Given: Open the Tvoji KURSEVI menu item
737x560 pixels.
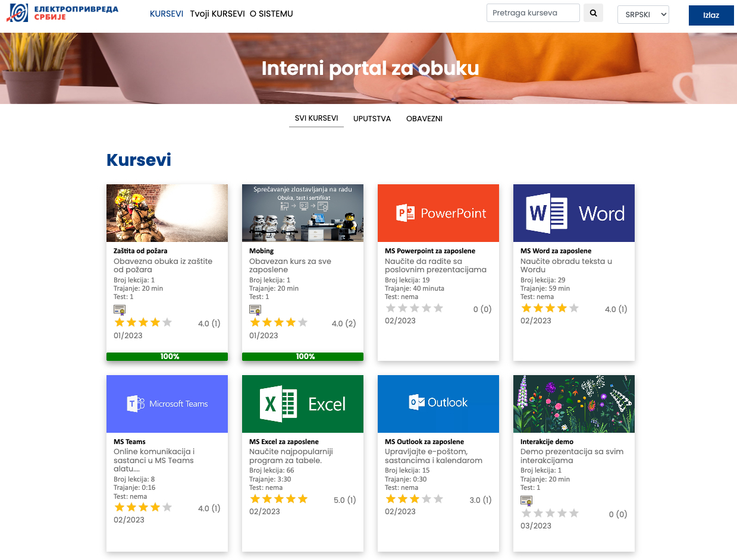Looking at the screenshot, I should click(217, 14).
